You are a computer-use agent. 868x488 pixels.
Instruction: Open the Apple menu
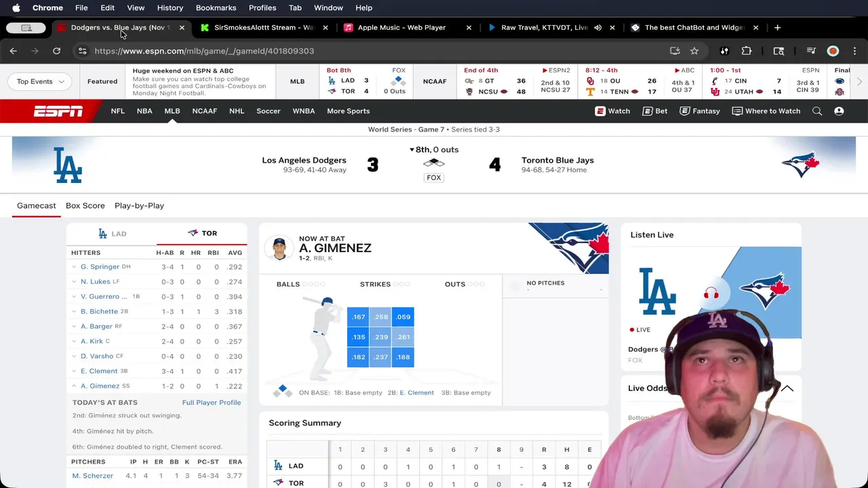(x=16, y=8)
